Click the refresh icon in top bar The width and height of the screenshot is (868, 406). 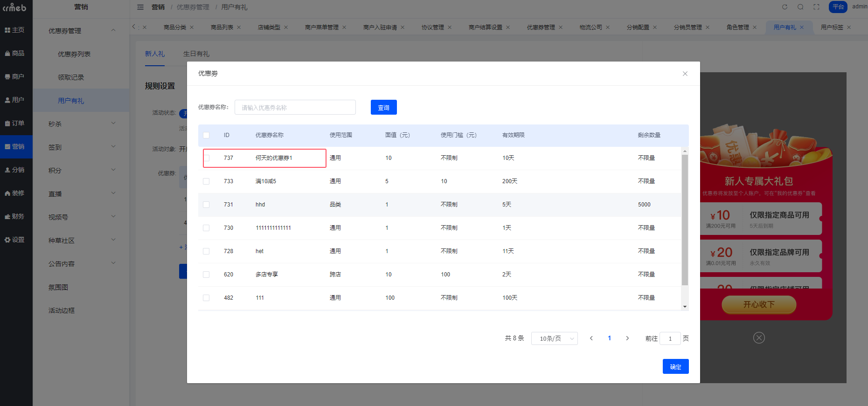point(785,7)
